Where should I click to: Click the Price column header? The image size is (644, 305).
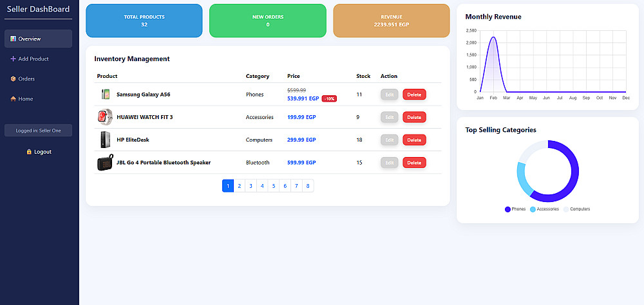[x=294, y=76]
